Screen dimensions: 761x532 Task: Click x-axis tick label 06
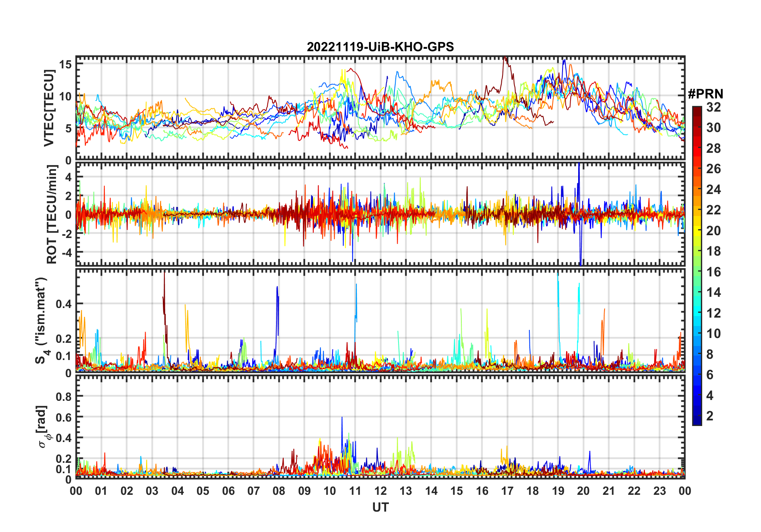(x=228, y=491)
